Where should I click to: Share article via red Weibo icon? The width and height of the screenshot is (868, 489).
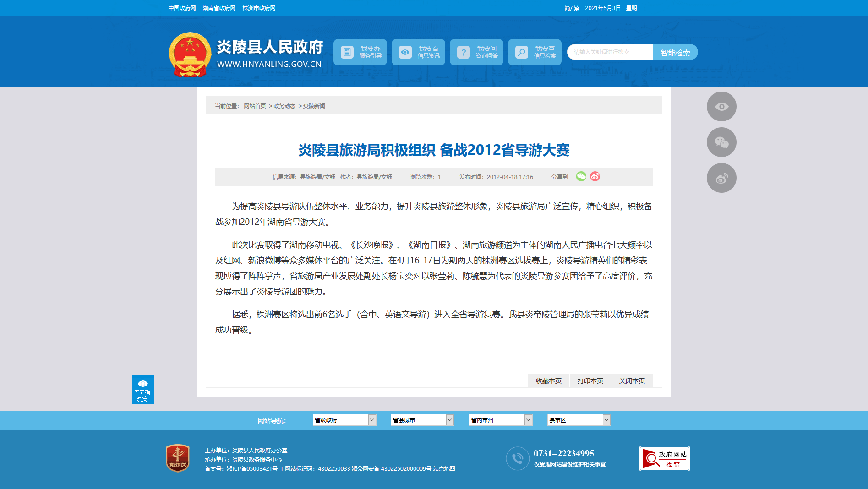point(595,177)
